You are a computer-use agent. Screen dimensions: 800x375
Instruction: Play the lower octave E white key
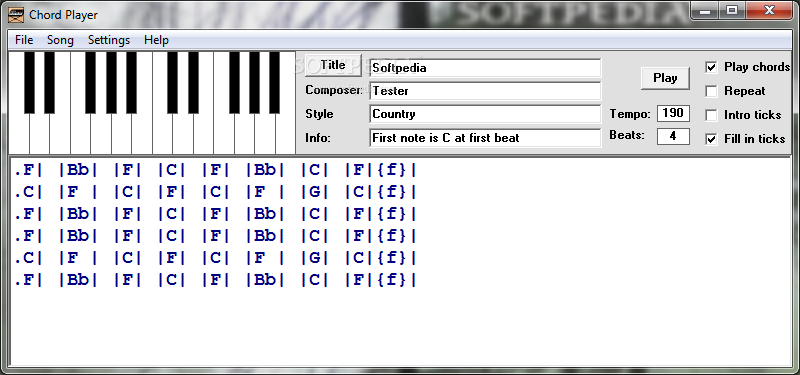[x=60, y=134]
